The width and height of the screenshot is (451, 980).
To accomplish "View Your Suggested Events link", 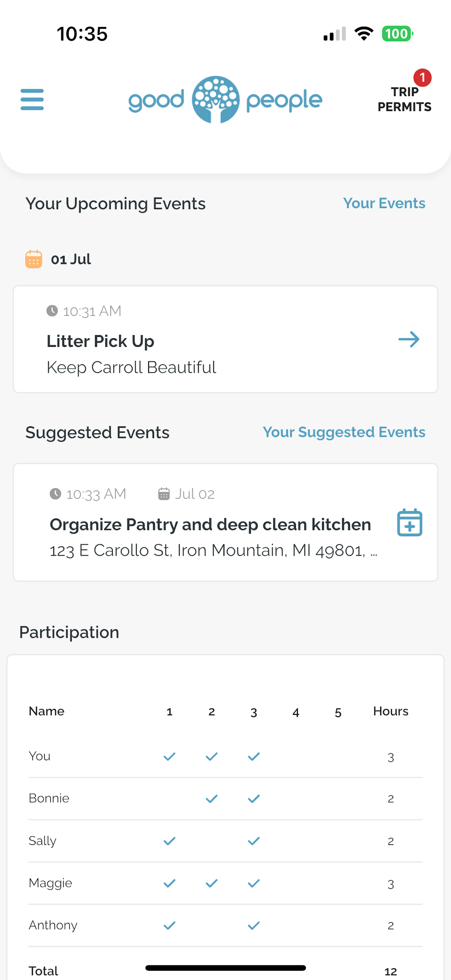I will click(x=344, y=432).
